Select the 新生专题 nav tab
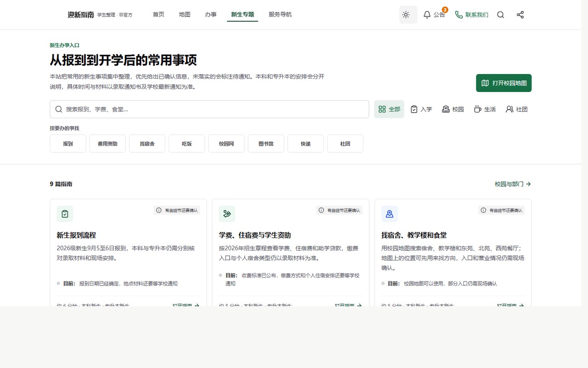Viewport: 588px width, 368px height. 243,15
